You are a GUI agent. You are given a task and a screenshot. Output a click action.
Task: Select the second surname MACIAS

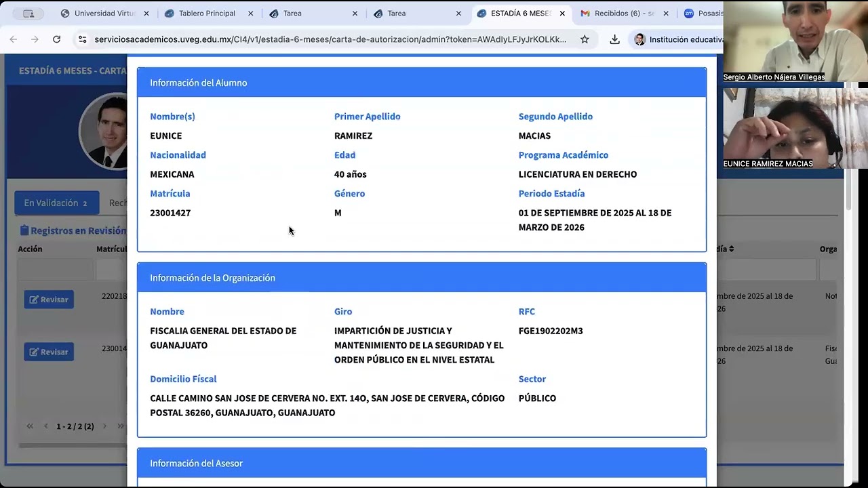534,136
